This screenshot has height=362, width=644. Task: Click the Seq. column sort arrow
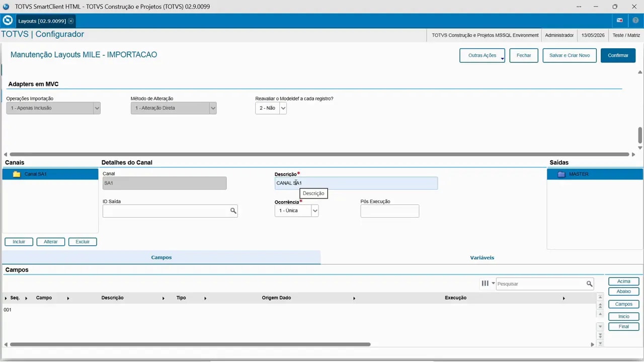click(26, 299)
